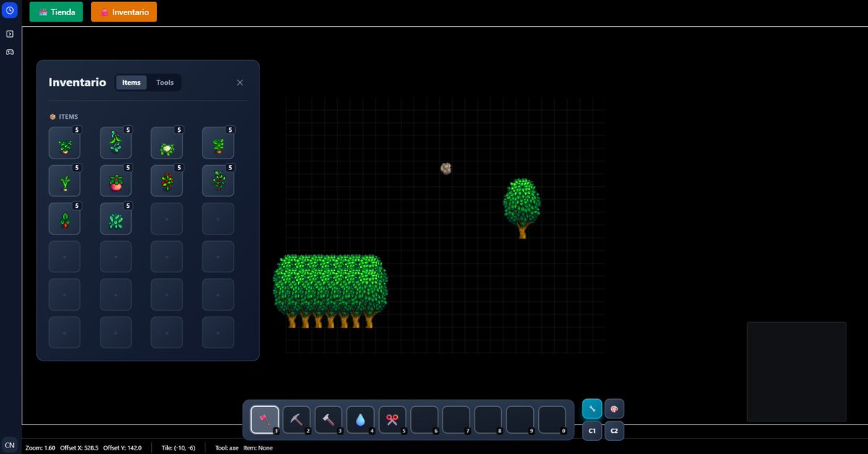Toggle the blue tool mode button beside hotbar

pyautogui.click(x=591, y=408)
